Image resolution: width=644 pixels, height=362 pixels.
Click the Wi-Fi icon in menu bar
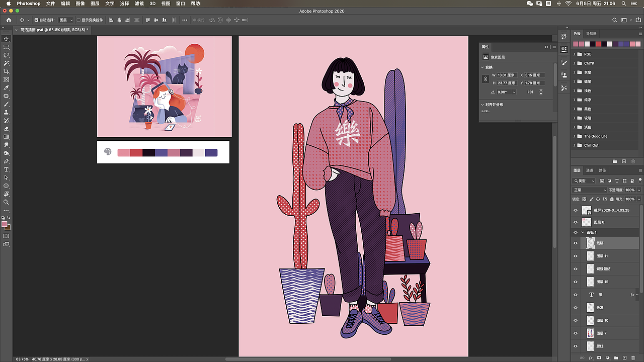click(569, 4)
